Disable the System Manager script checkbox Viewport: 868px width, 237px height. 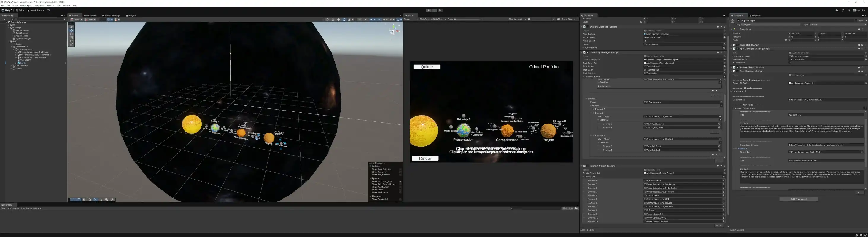point(587,27)
